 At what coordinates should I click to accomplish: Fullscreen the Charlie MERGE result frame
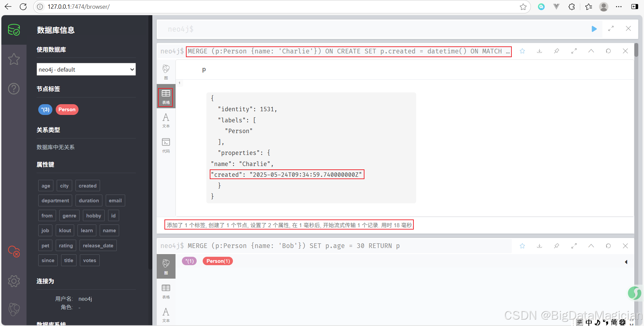click(x=574, y=51)
